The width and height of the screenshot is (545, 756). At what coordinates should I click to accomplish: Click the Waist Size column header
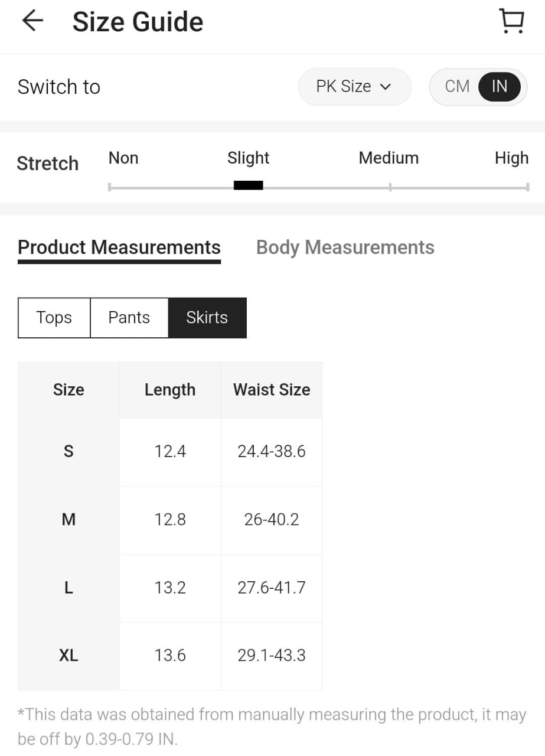[x=272, y=390]
